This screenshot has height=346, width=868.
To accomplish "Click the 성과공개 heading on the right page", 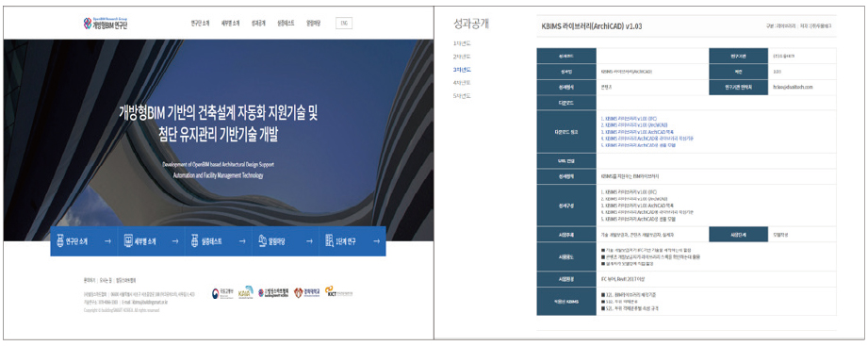I will (470, 24).
